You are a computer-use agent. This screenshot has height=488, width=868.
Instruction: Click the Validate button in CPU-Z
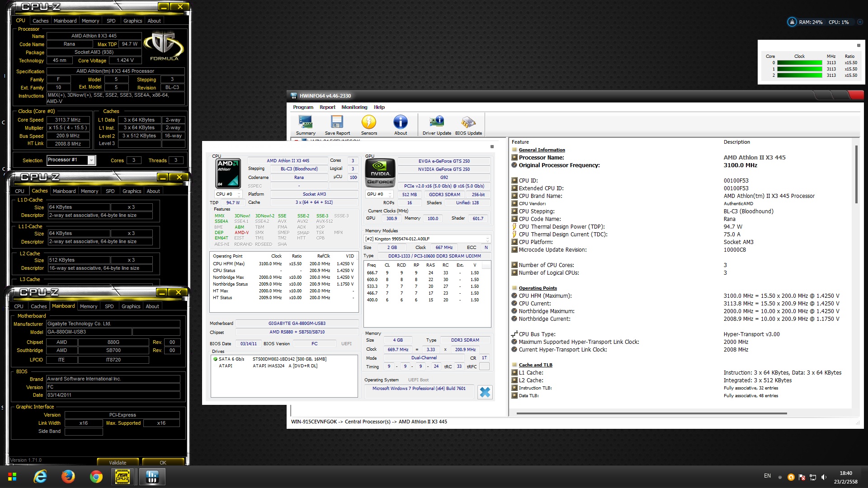118,462
